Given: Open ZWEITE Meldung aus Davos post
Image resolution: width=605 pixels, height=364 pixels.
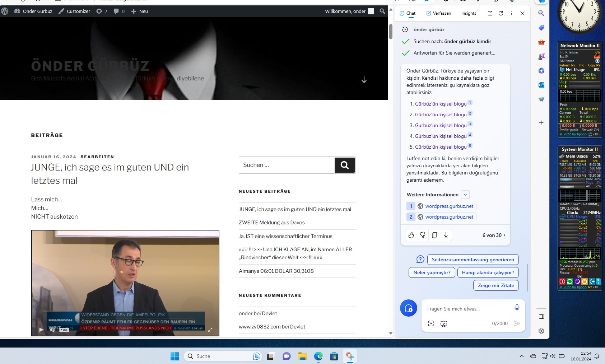Looking at the screenshot, I should pyautogui.click(x=272, y=223).
